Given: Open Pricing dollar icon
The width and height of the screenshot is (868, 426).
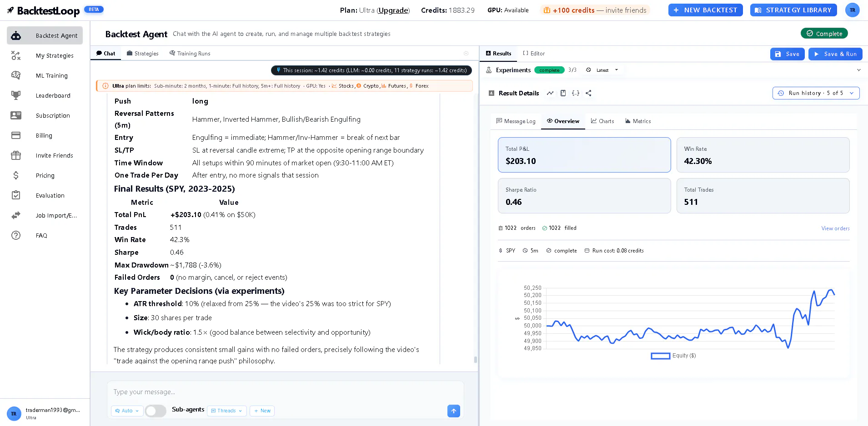Looking at the screenshot, I should (x=16, y=175).
